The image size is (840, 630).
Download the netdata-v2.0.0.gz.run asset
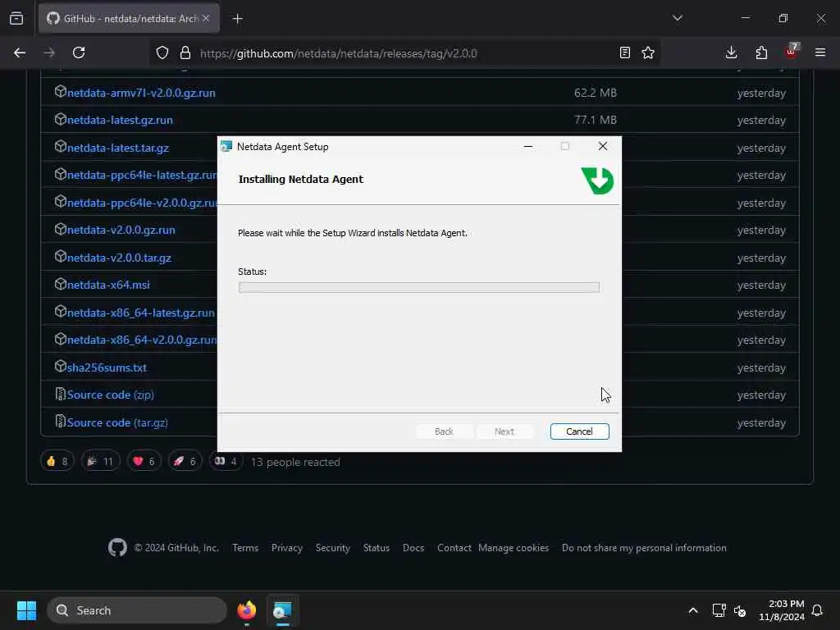(121, 230)
